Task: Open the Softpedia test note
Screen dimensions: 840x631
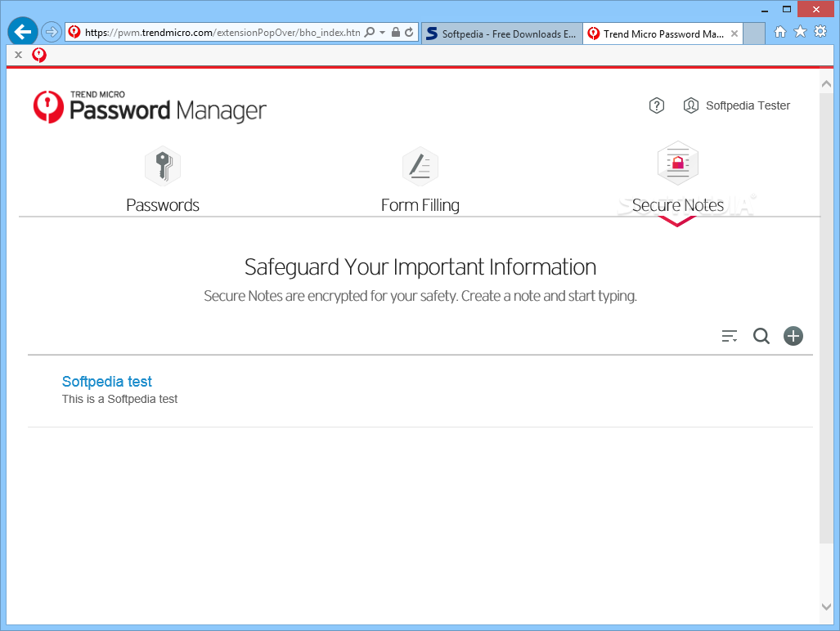Action: click(107, 382)
